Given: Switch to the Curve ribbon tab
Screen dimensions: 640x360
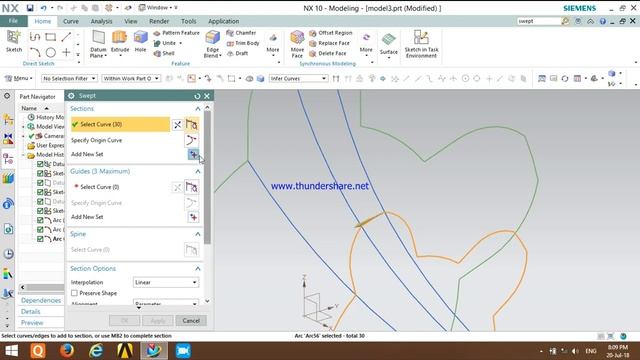Looking at the screenshot, I should (x=71, y=21).
